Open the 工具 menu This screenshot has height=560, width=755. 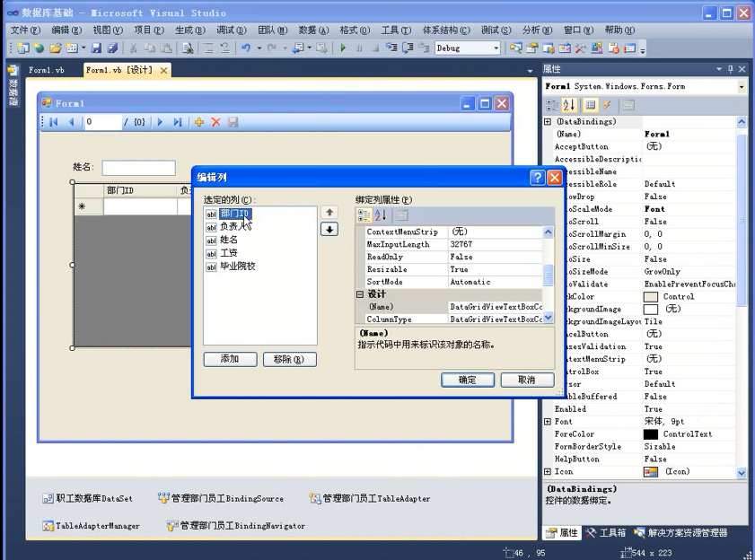(x=396, y=31)
